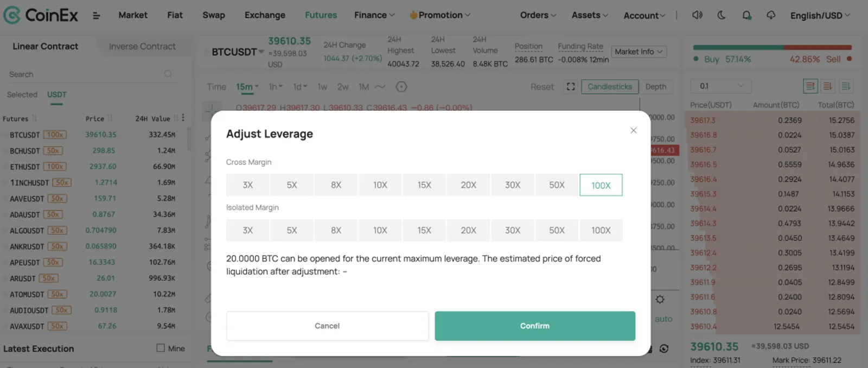The image size is (868, 368).
Task: Show sell-only order book view
Action: point(828,86)
